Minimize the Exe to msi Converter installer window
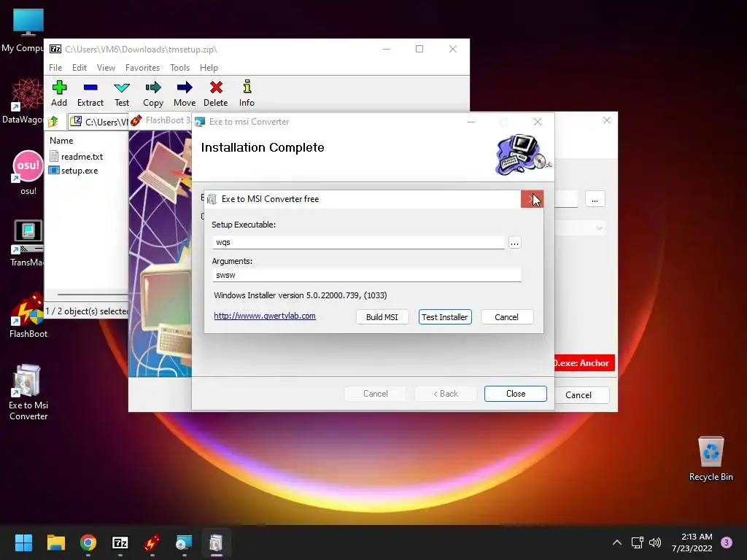Image resolution: width=747 pixels, height=560 pixels. pyautogui.click(x=471, y=122)
